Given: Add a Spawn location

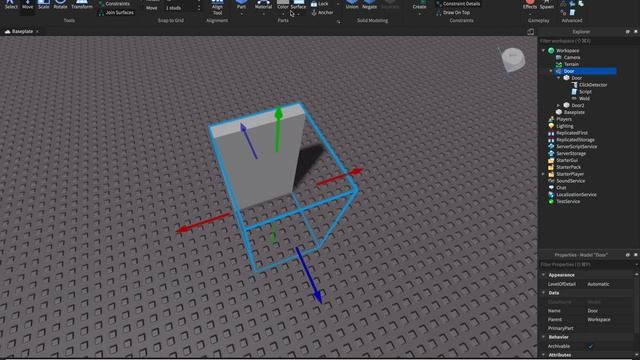Looking at the screenshot, I should (547, 4).
